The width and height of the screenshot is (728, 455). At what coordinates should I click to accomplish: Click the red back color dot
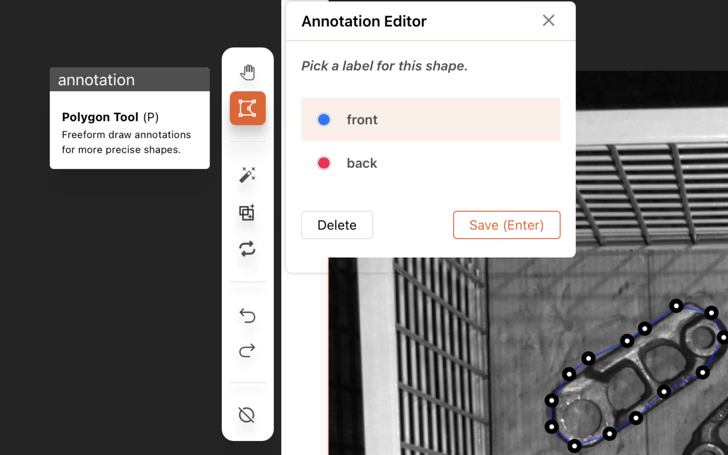(324, 163)
